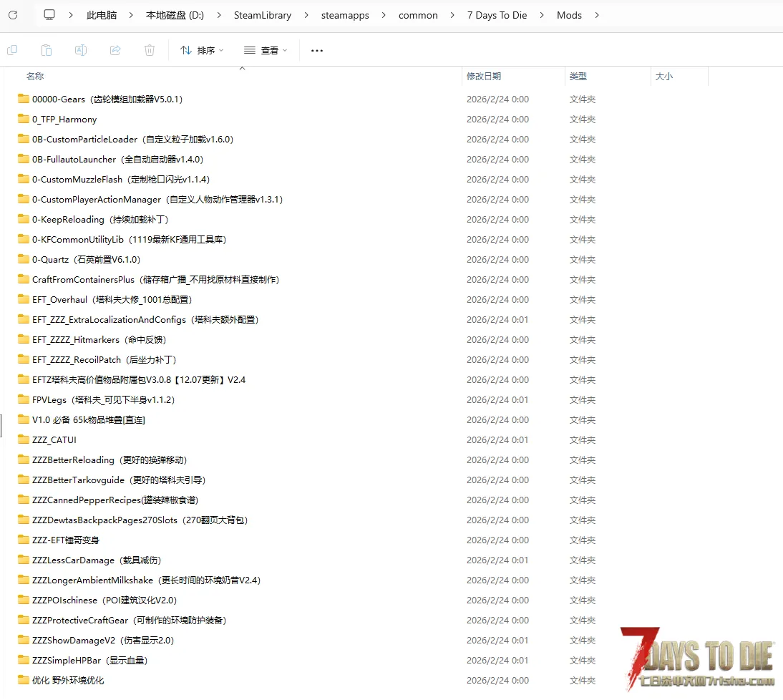Image resolution: width=783 pixels, height=700 pixels.
Task: Click the Delete trash can icon
Action: click(x=150, y=50)
